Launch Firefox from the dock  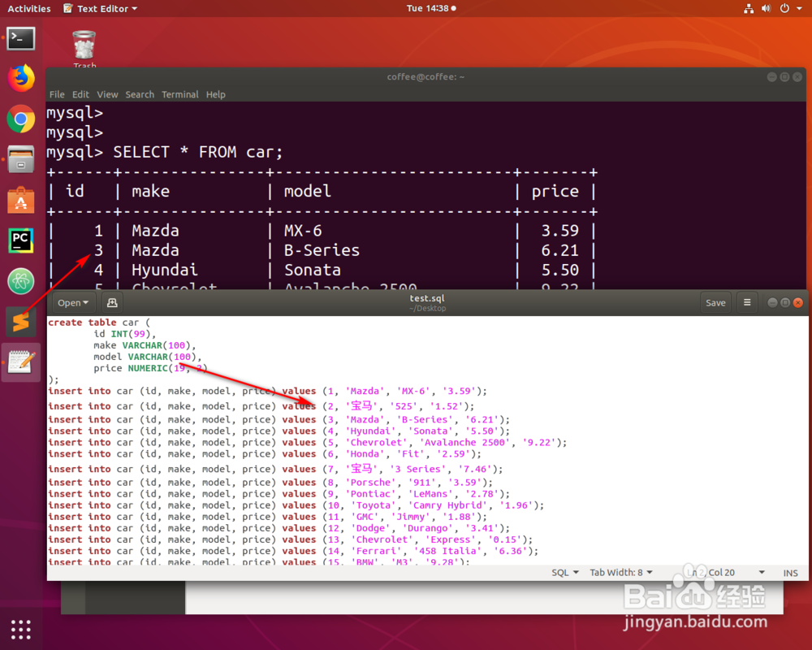point(21,79)
